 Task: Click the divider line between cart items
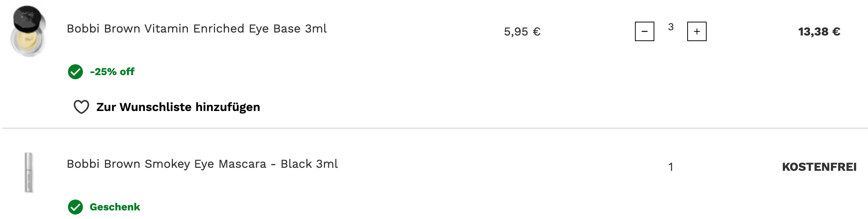(433, 128)
